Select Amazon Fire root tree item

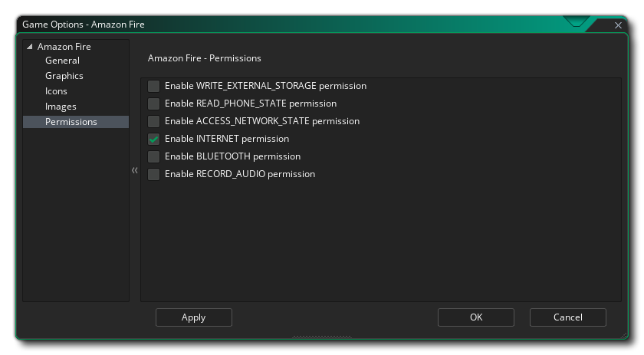64,47
